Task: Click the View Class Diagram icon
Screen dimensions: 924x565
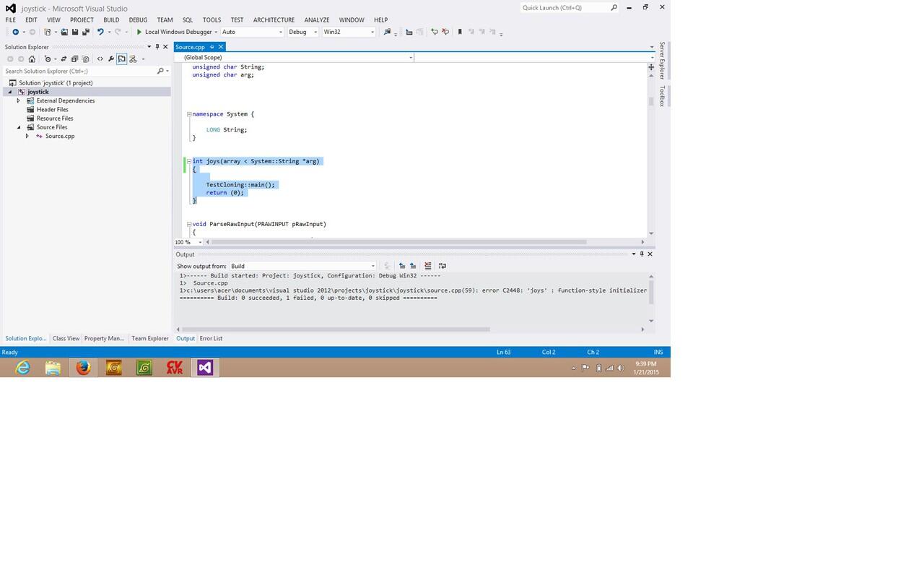Action: [x=133, y=59]
